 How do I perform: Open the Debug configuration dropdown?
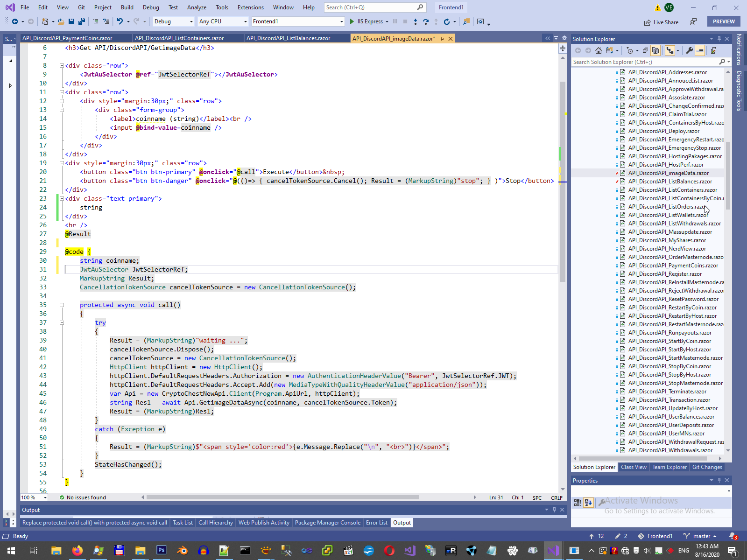pos(173,21)
